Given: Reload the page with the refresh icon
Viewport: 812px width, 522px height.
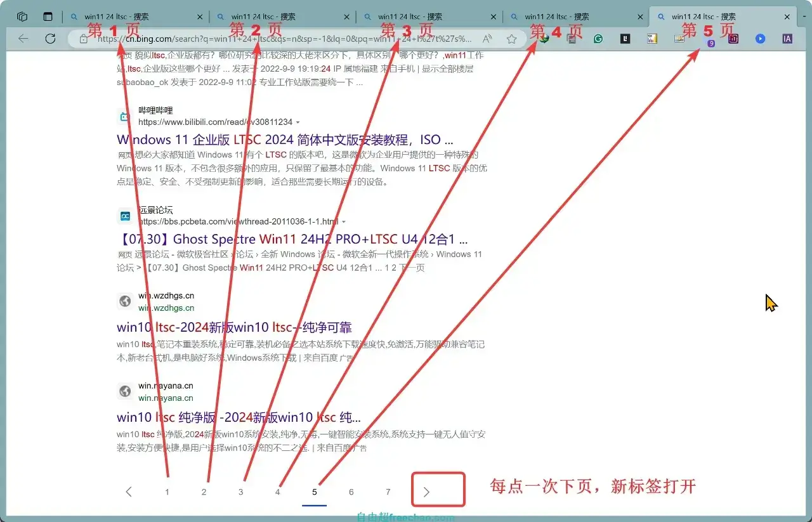Looking at the screenshot, I should point(51,39).
